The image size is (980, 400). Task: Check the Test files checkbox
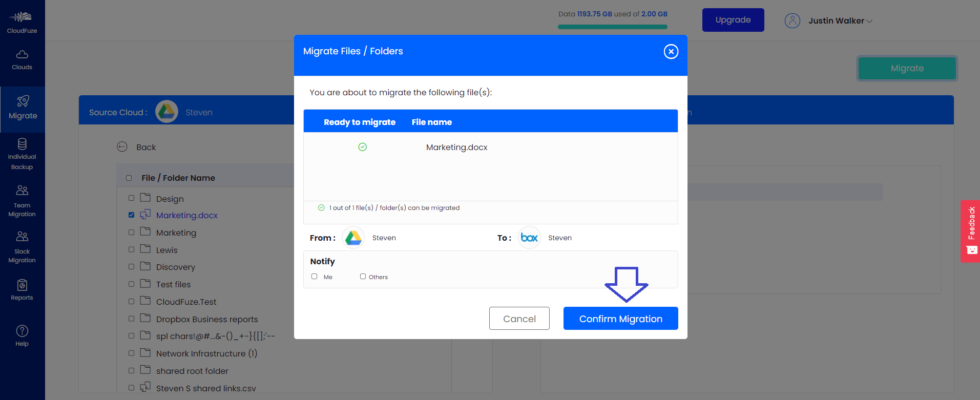click(132, 284)
